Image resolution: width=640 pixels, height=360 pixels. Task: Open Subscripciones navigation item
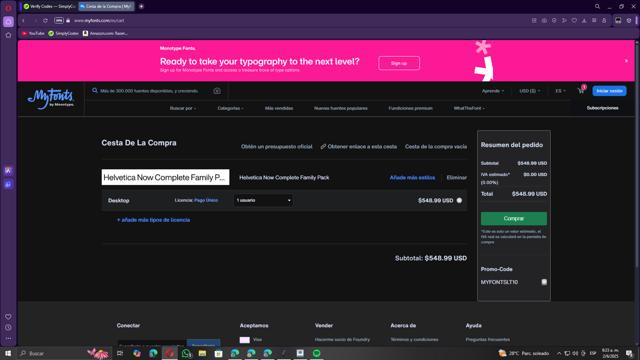pyautogui.click(x=602, y=108)
